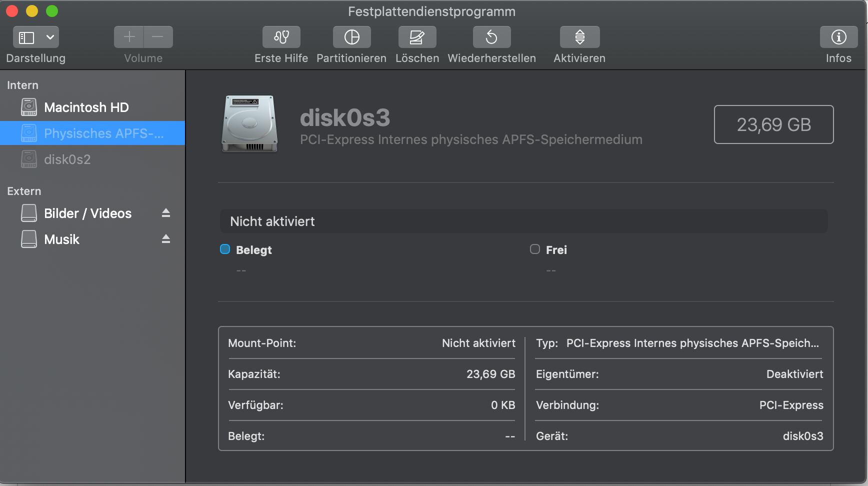
Task: Eject the Musik external drive
Action: tap(166, 239)
